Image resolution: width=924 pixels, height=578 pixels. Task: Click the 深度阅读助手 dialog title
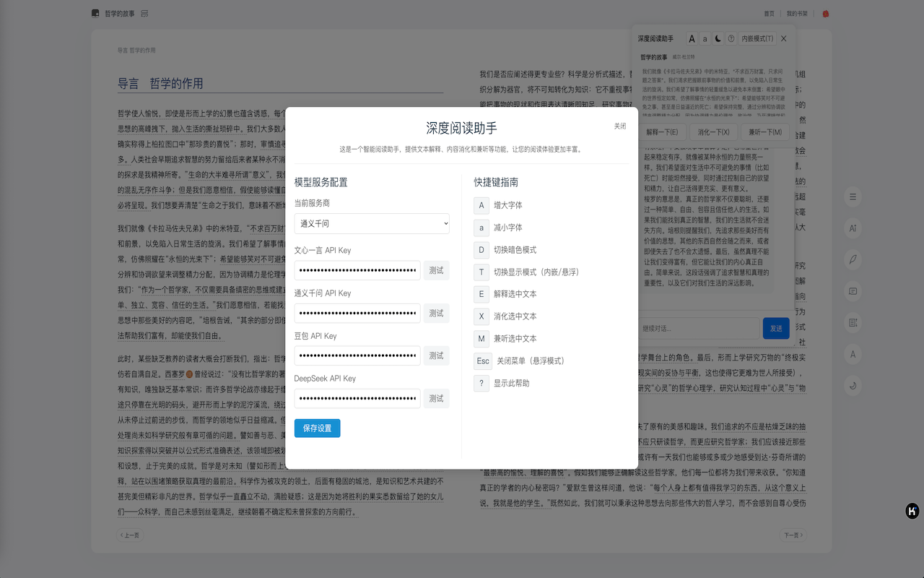[x=462, y=128]
